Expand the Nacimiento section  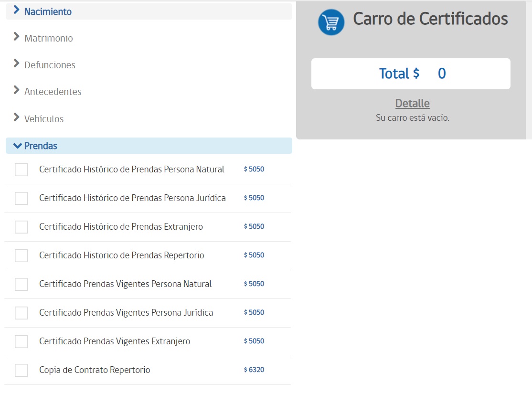(48, 11)
